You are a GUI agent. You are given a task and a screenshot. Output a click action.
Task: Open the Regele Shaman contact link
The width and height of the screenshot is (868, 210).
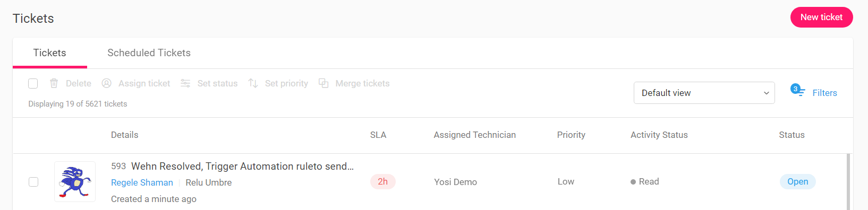click(142, 182)
